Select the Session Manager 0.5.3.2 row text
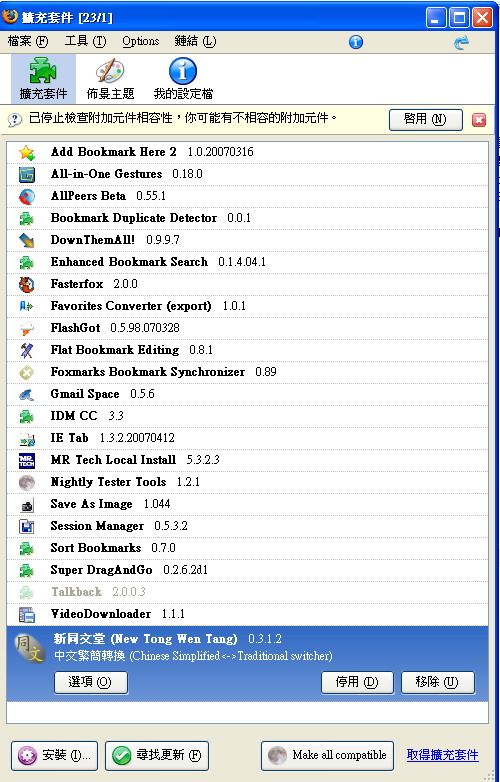Viewport: 500px width, 782px height. pos(119,526)
